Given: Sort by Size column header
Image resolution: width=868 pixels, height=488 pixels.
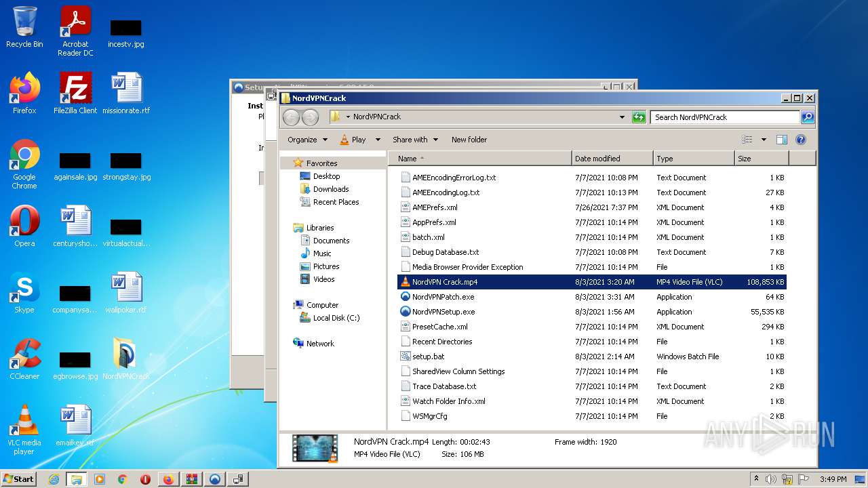Looking at the screenshot, I should [762, 159].
